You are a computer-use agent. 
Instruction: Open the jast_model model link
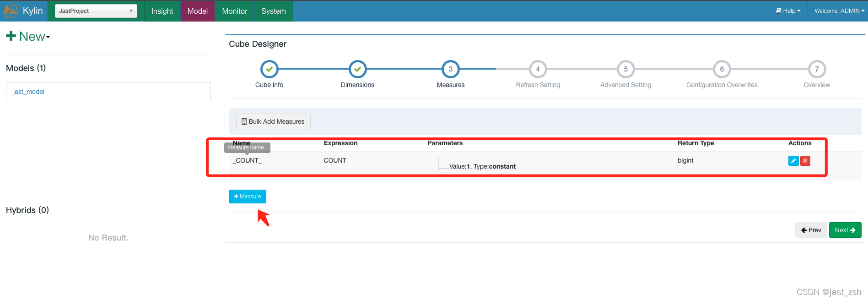pos(29,92)
